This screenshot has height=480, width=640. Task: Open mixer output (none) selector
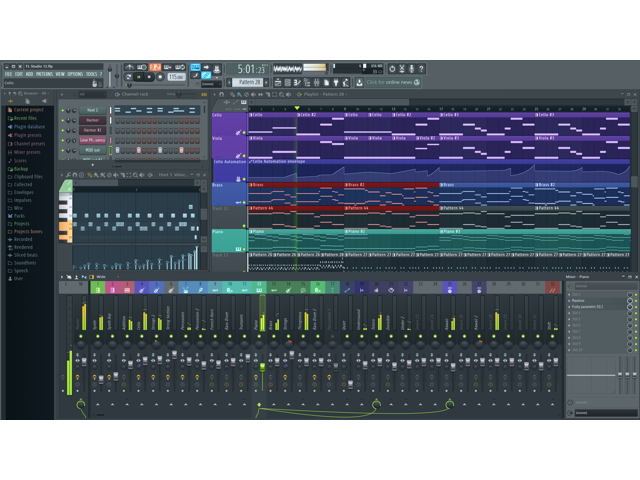[x=605, y=413]
